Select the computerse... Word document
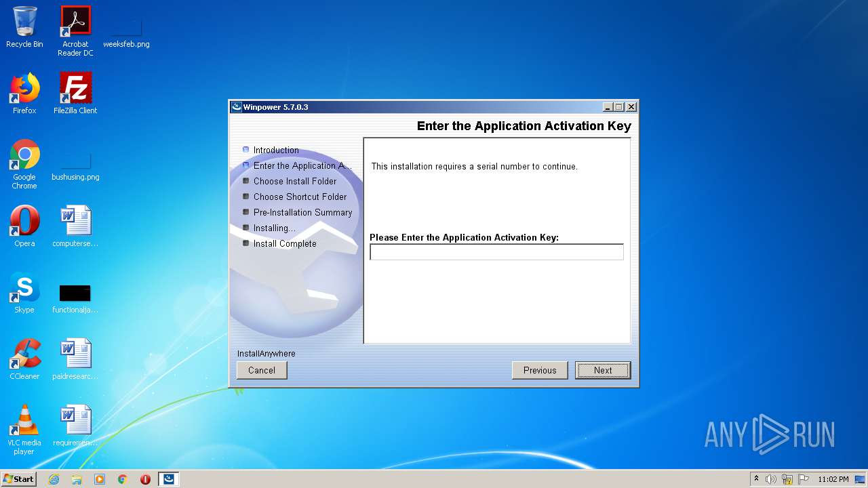 pyautogui.click(x=75, y=226)
